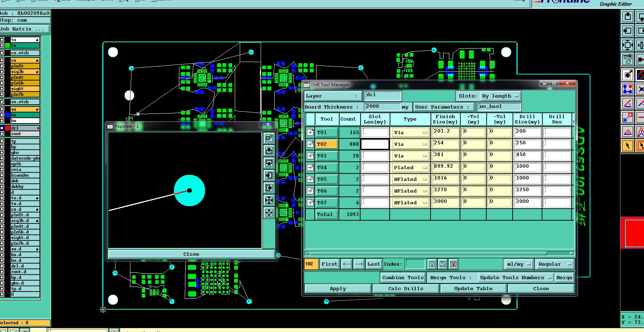Click the User Parameters field no_hasl
The width and height of the screenshot is (644, 332).
tap(499, 107)
